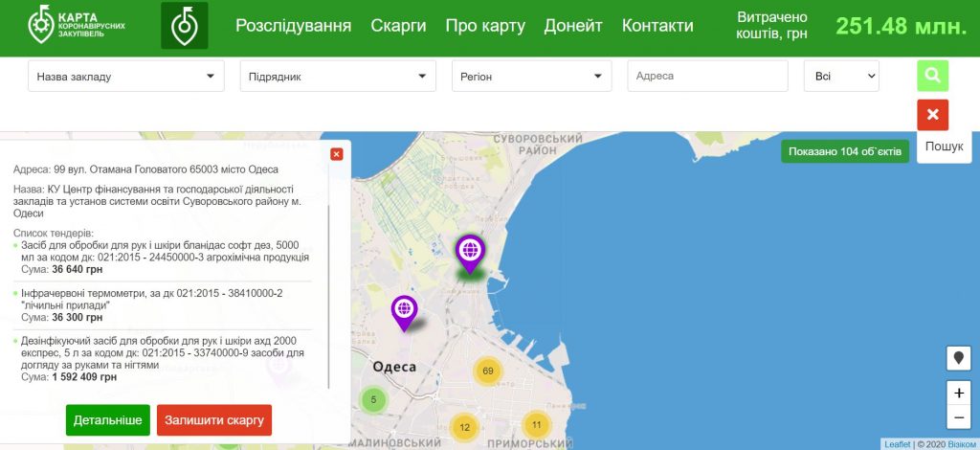Click the address line Отамана Головатого
The width and height of the screenshot is (980, 450).
[x=145, y=169]
